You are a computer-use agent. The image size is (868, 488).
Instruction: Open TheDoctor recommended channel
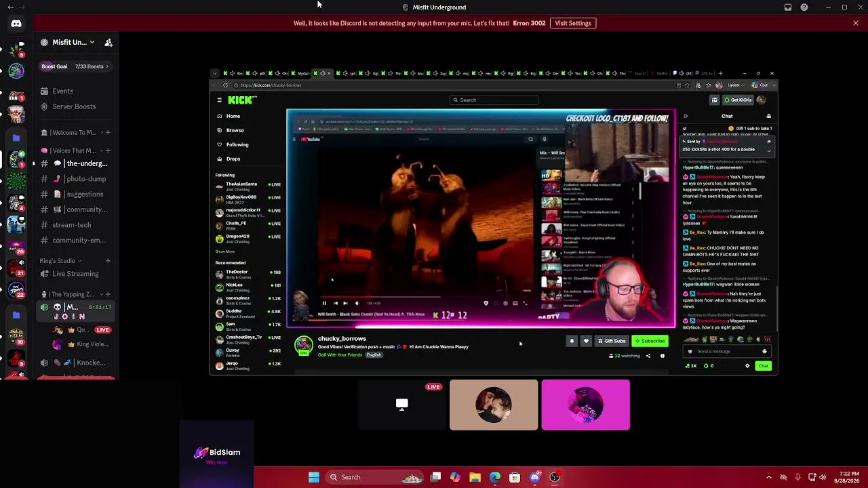point(248,274)
